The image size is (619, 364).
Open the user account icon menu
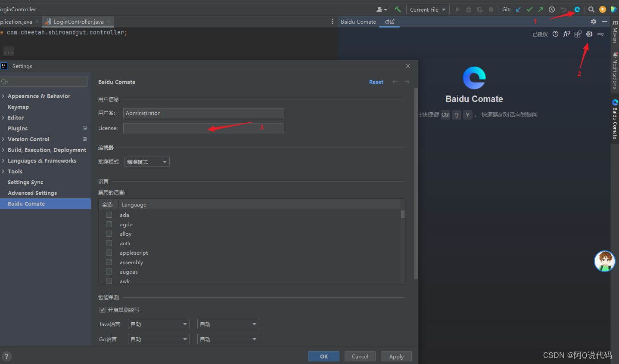[x=382, y=9]
